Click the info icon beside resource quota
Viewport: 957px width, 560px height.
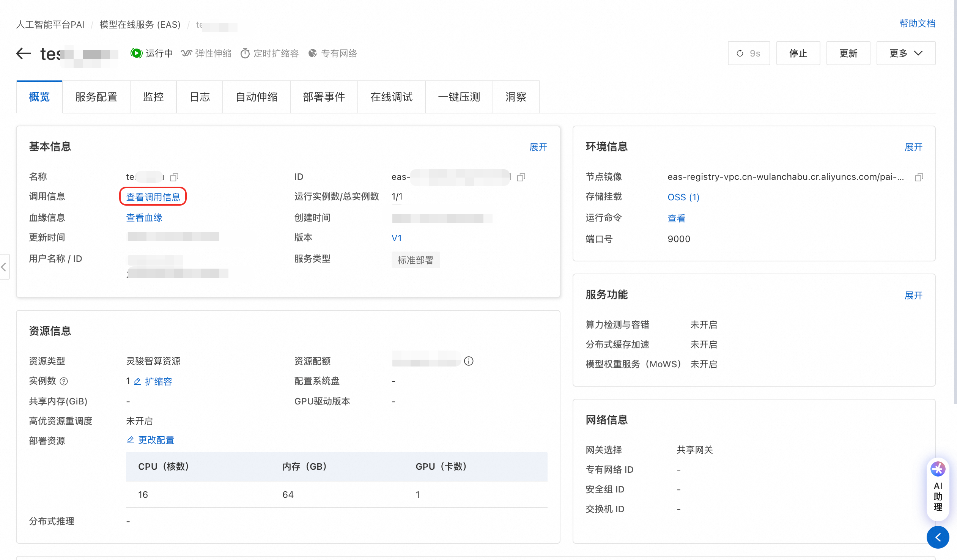pyautogui.click(x=469, y=361)
